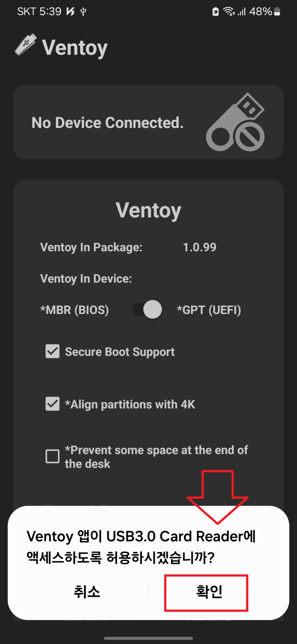
Task: Tap the No Device Connected card
Action: 148,122
